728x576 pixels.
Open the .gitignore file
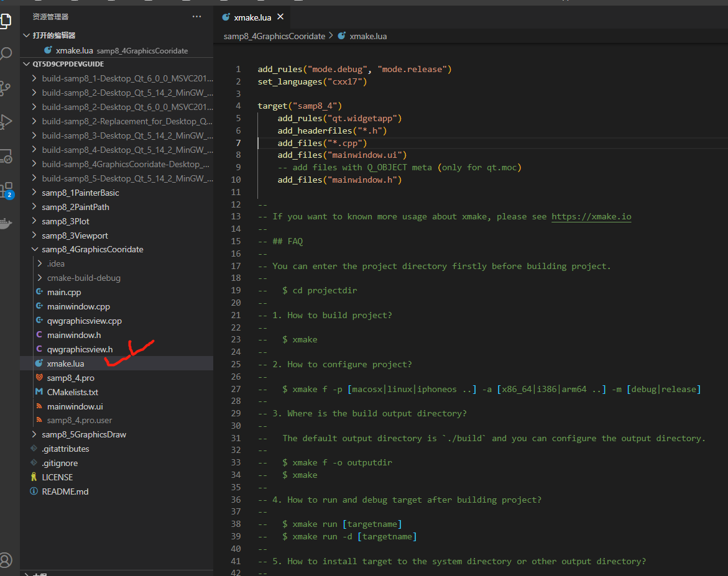click(60, 463)
